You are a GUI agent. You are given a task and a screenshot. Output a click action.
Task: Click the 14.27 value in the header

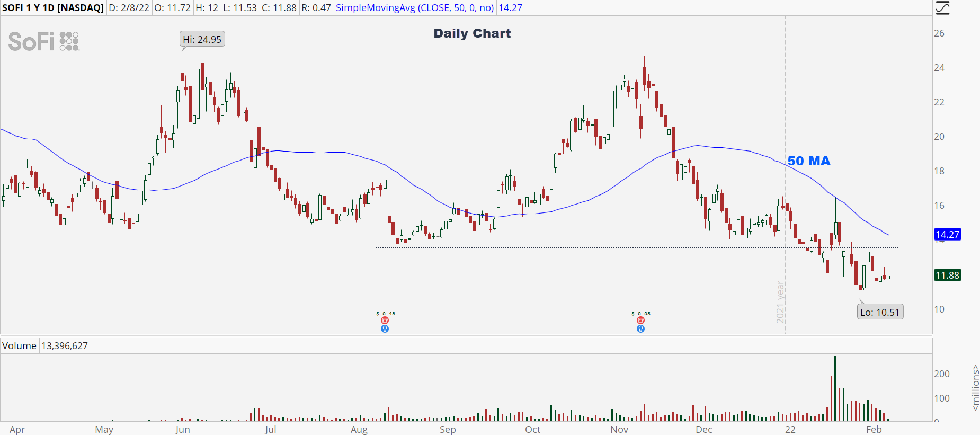tap(510, 8)
